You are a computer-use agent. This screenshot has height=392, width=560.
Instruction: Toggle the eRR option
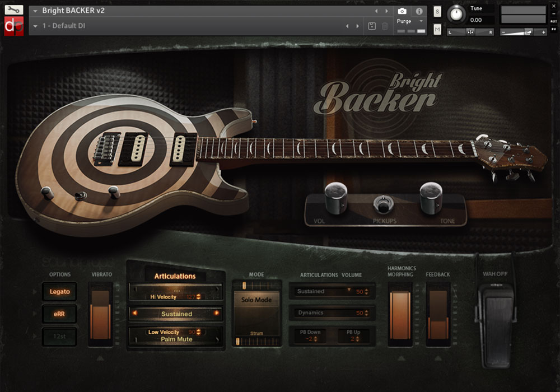pyautogui.click(x=59, y=314)
